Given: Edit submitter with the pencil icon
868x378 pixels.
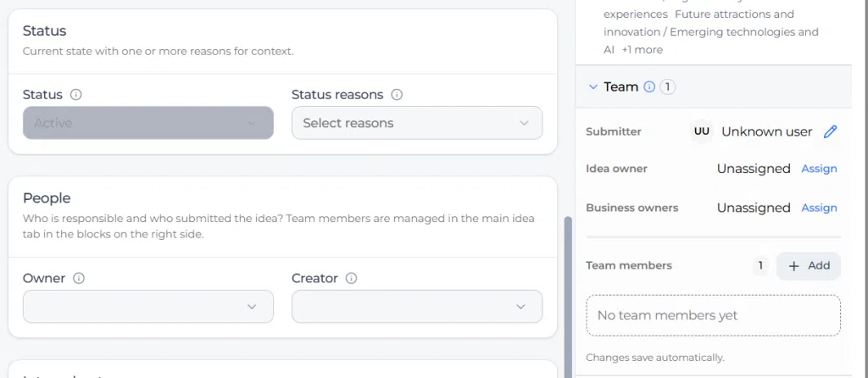Looking at the screenshot, I should [830, 131].
